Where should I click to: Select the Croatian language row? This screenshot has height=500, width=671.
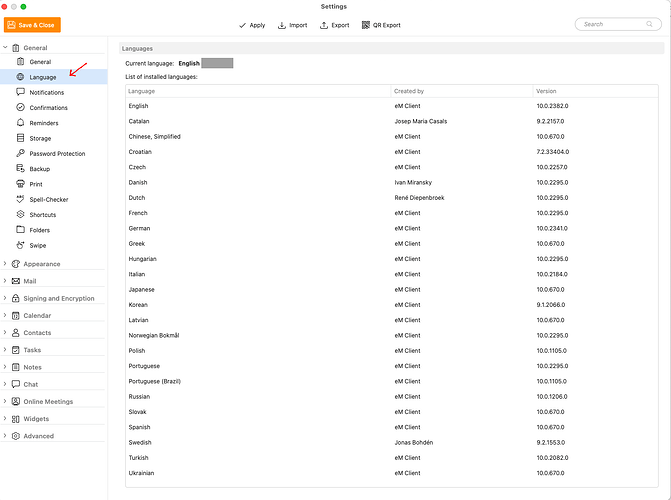click(392, 152)
